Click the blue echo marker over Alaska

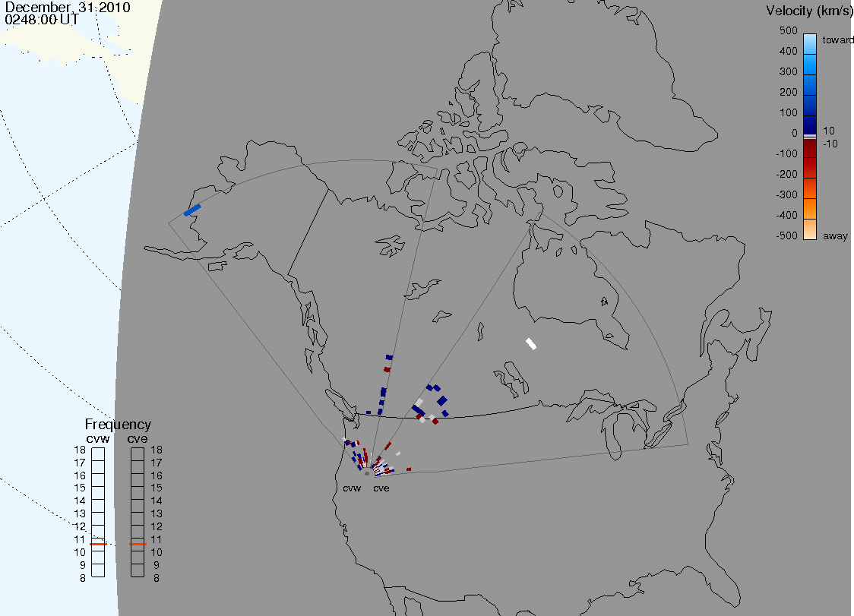pos(192,210)
